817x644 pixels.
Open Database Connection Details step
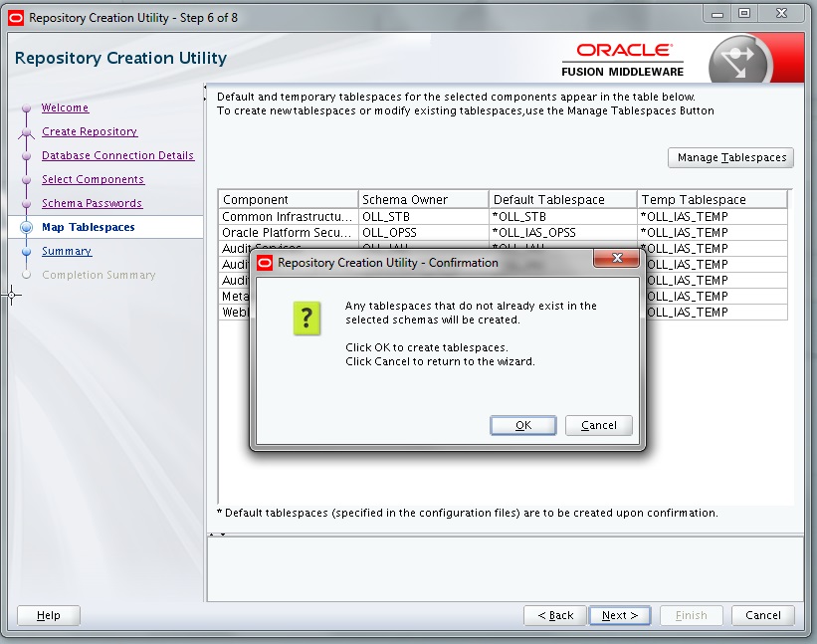pyautogui.click(x=117, y=156)
